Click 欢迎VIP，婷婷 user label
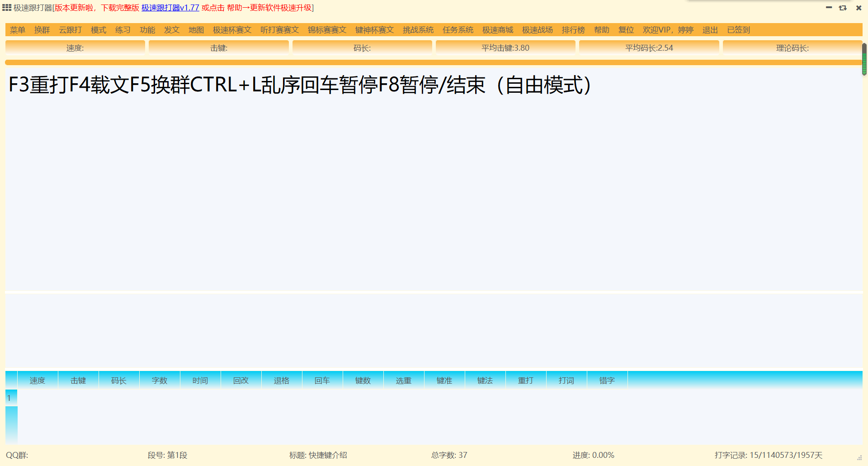Viewport: 868px width, 466px height. (668, 30)
